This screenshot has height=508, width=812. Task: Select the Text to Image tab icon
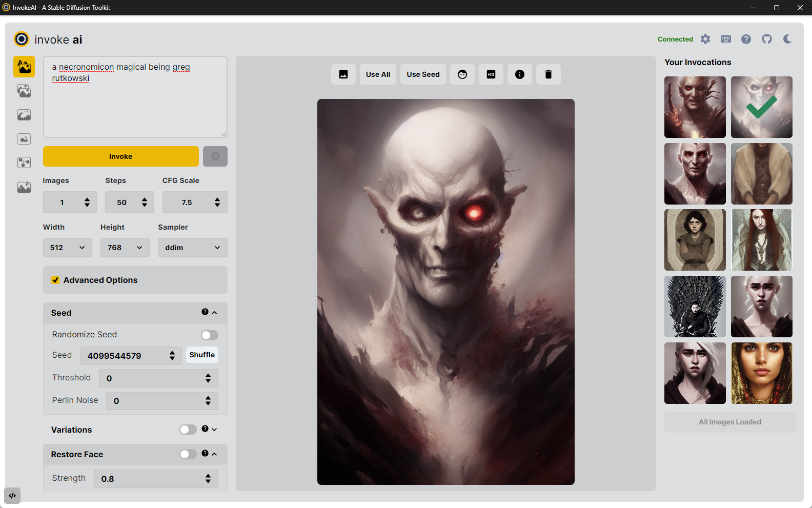tap(24, 67)
